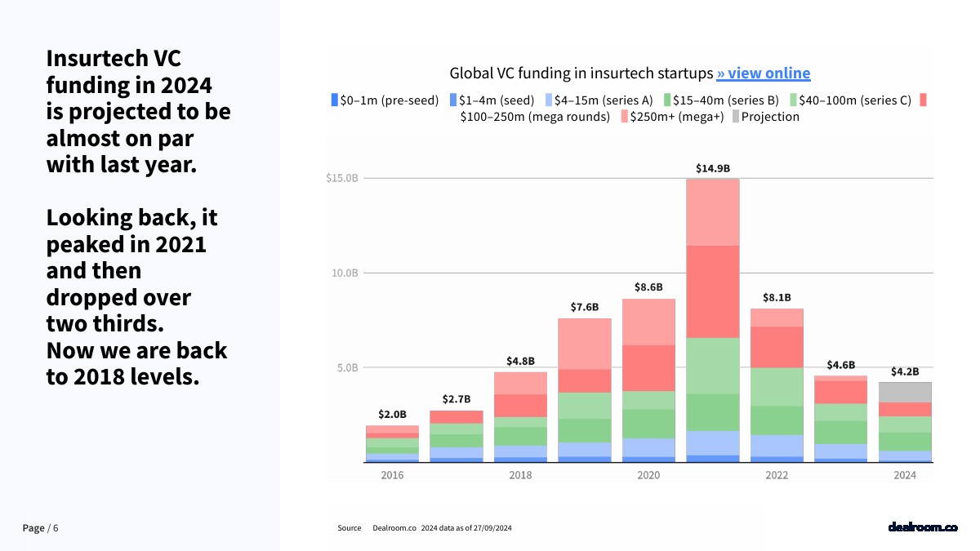Click the gray Projection legend swatch

click(x=735, y=117)
